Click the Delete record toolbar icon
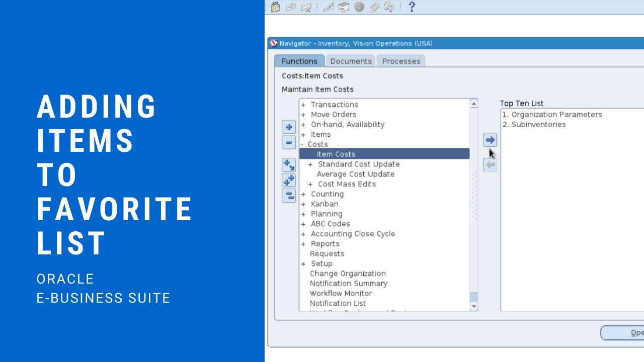The height and width of the screenshot is (362, 644). click(x=305, y=7)
